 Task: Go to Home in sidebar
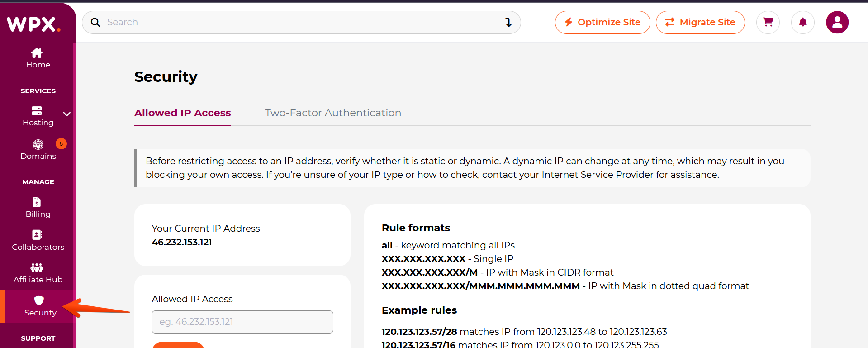click(x=38, y=58)
